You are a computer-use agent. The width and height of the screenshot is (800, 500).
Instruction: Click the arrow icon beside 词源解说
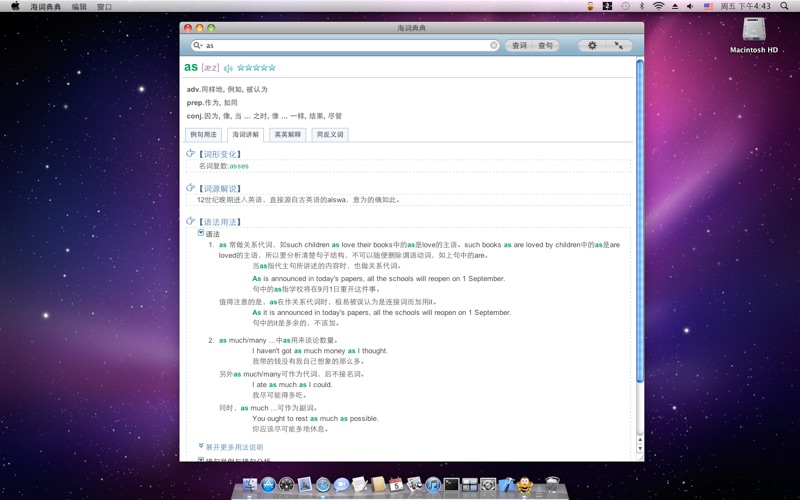pyautogui.click(x=191, y=187)
